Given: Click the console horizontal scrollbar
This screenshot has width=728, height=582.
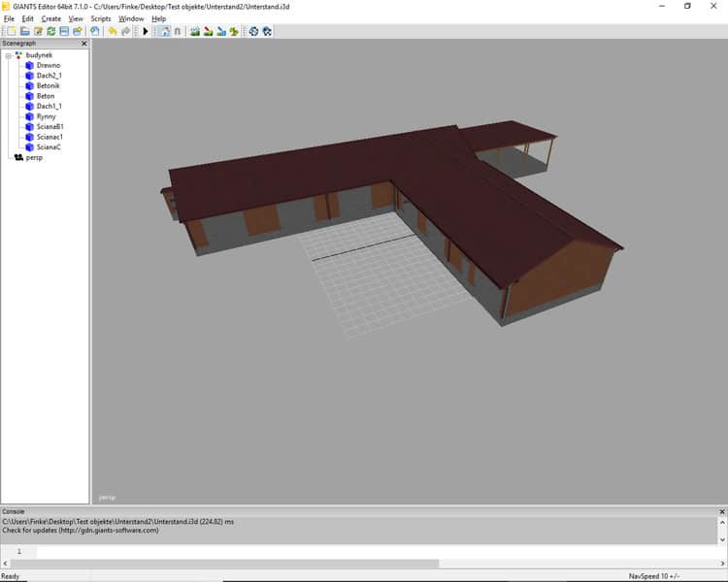Looking at the screenshot, I should click(x=223, y=563).
